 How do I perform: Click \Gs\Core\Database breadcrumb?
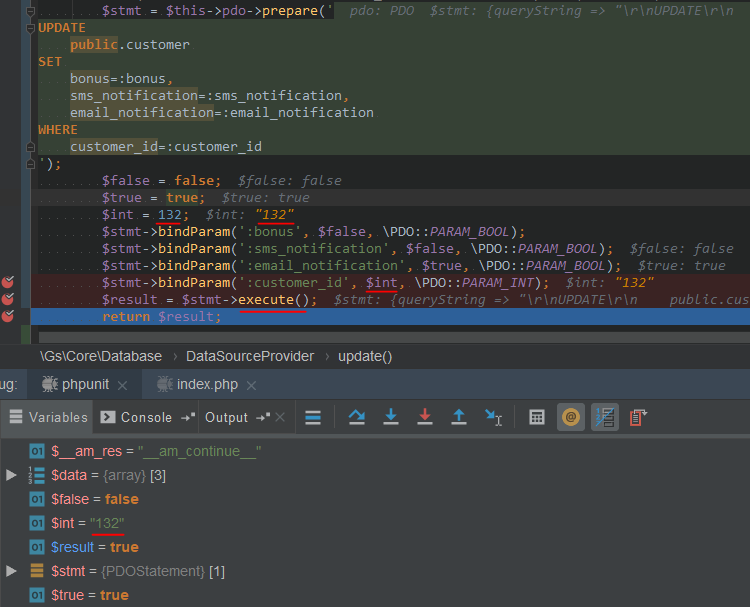[101, 356]
